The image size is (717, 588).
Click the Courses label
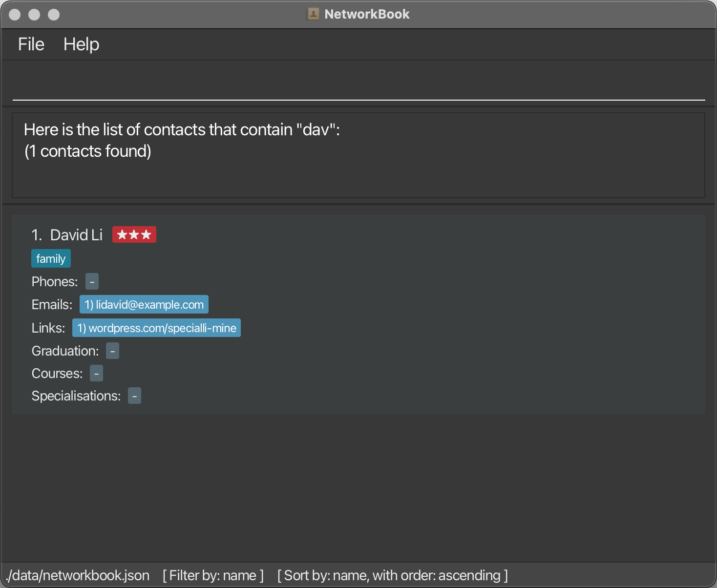[x=57, y=374]
